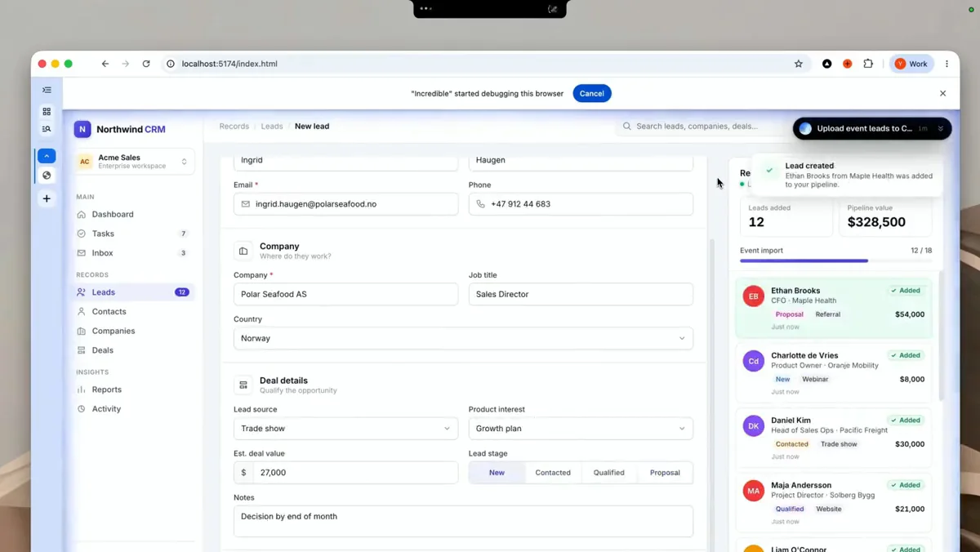This screenshot has width=980, height=552.
Task: Open Deals in the sidebar
Action: click(135, 350)
